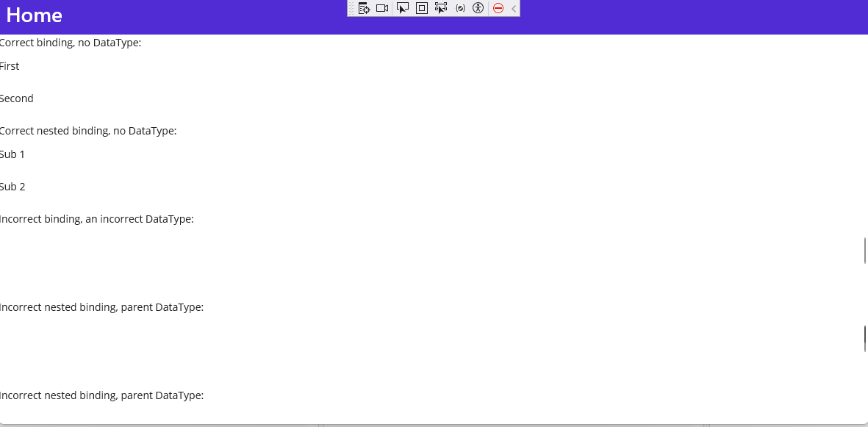Disable the runtime tools with red icon
The image size is (868, 427).
[498, 8]
